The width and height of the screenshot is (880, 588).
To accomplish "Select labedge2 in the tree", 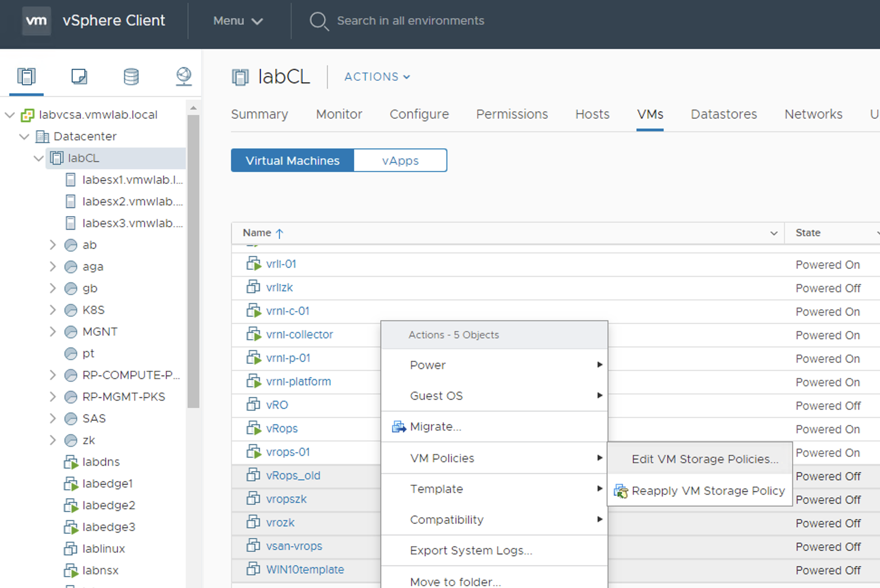I will click(x=109, y=505).
